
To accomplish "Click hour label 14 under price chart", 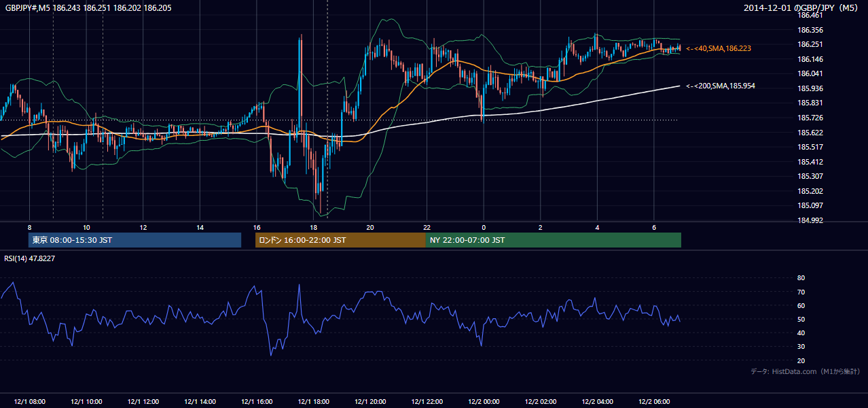I will (200, 227).
